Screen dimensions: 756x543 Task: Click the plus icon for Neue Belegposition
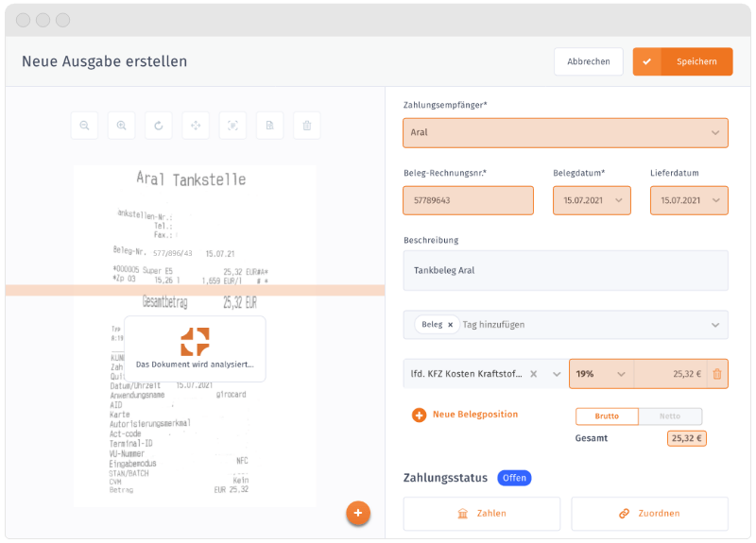tap(419, 415)
